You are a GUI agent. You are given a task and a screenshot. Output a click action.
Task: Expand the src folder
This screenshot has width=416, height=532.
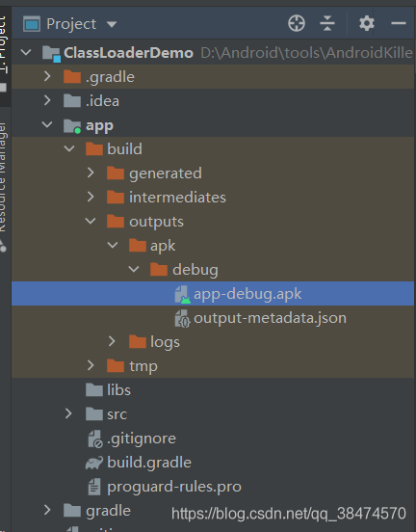(x=68, y=413)
